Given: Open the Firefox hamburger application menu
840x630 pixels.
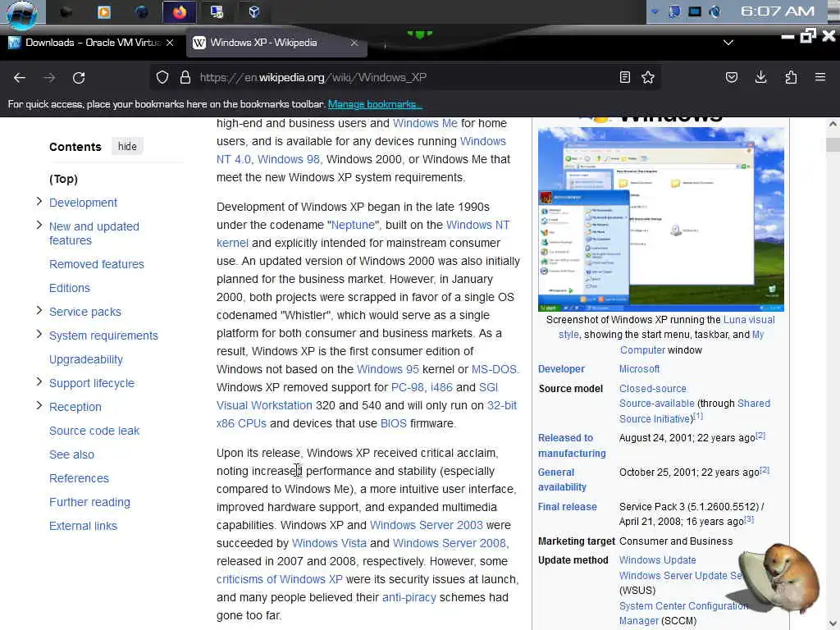Looking at the screenshot, I should click(x=819, y=78).
